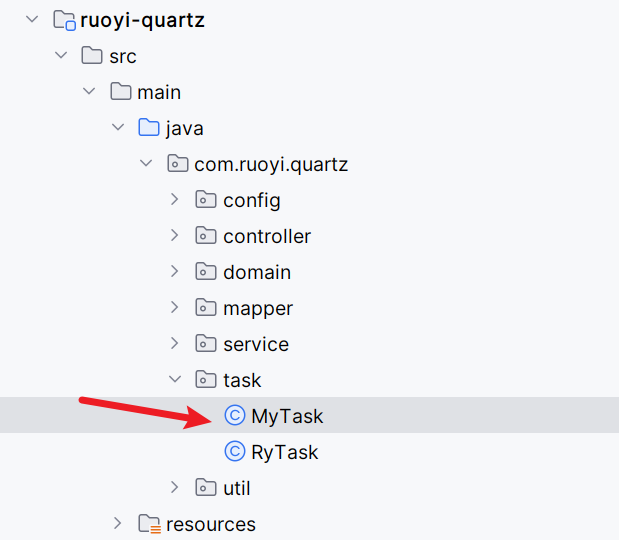
Task: Click the java source root folder icon
Action: click(149, 128)
